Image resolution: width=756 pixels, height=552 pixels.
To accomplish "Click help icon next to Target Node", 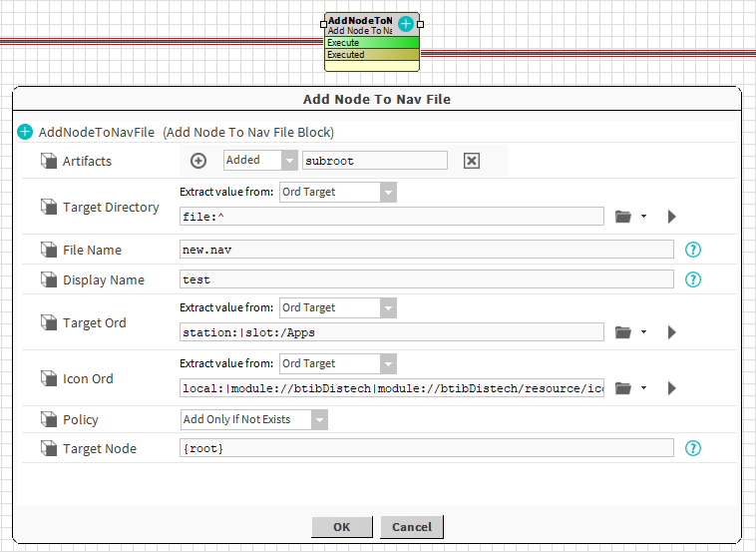I will point(694,449).
